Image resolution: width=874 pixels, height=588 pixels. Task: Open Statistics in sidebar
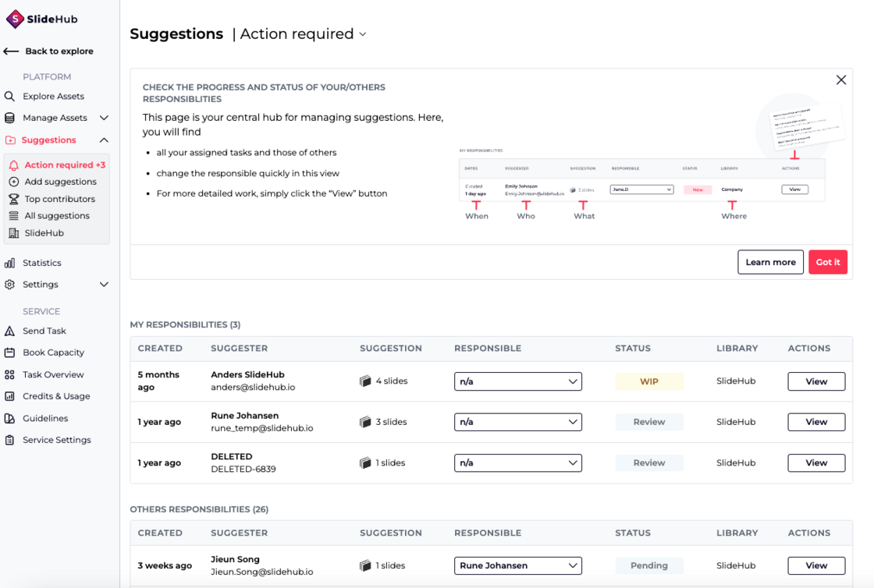pos(42,263)
